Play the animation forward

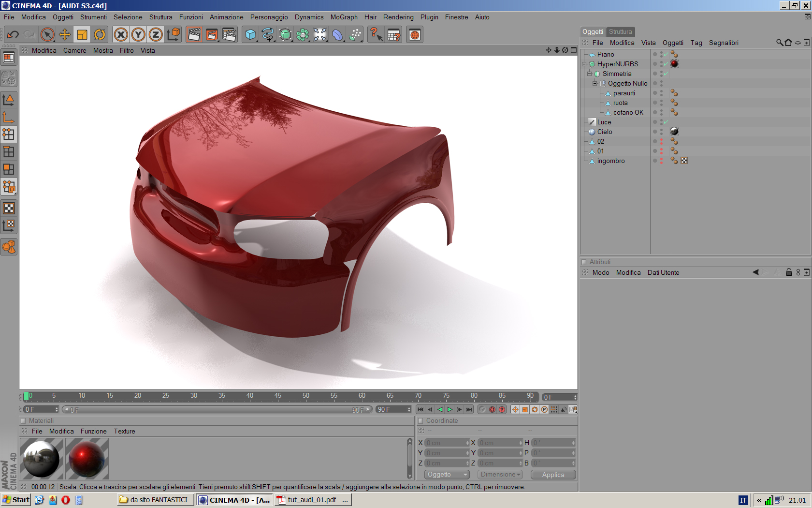click(449, 409)
